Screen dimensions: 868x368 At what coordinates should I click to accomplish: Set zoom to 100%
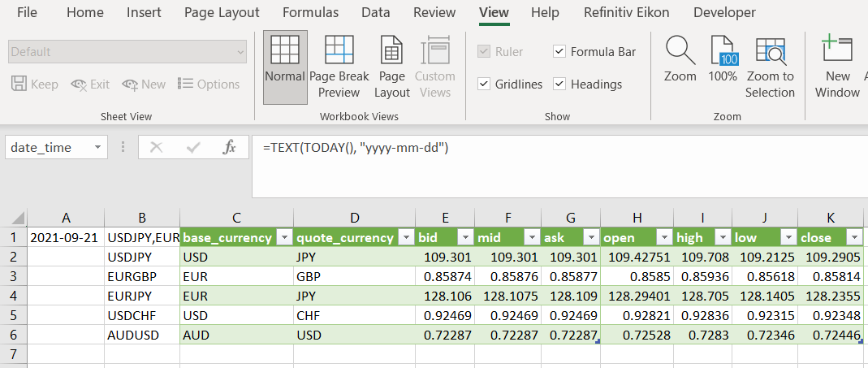tap(723, 59)
